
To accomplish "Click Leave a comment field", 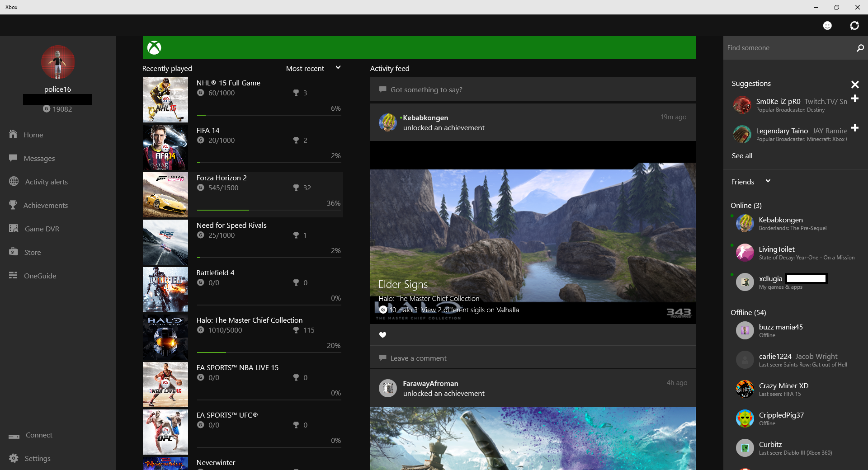I will pyautogui.click(x=533, y=358).
